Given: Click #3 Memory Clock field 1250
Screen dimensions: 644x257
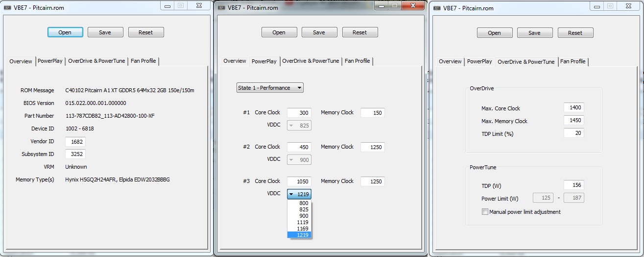Looking at the screenshot, I should (373, 181).
